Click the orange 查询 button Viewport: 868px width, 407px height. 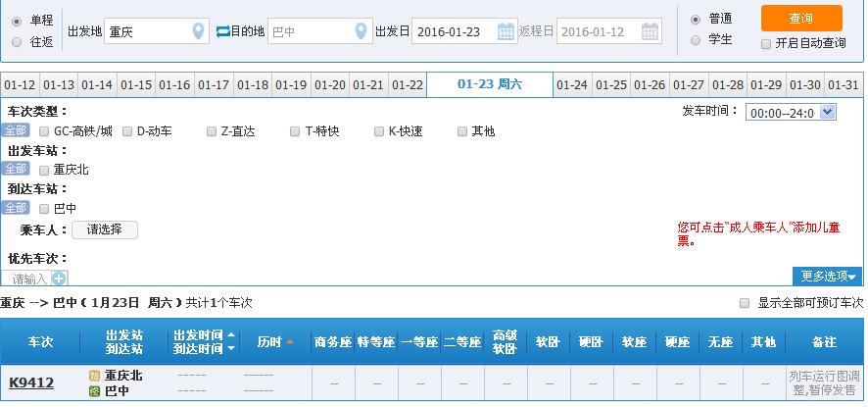coord(800,18)
